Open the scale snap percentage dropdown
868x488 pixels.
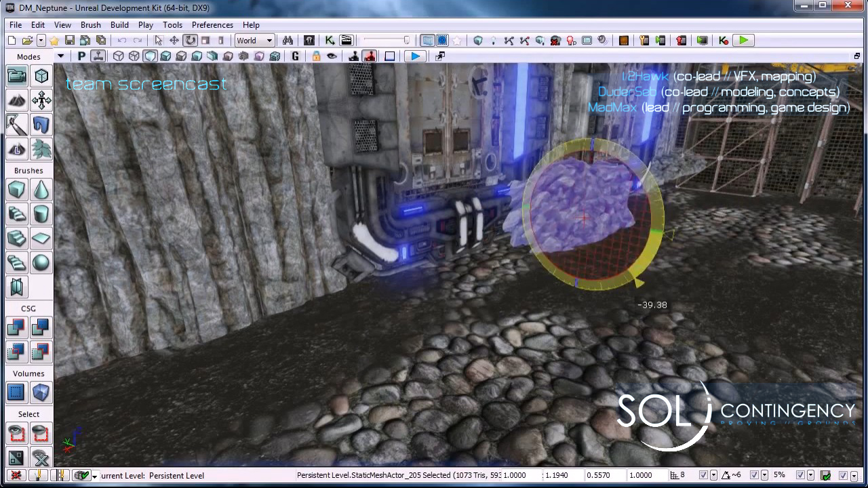(x=810, y=475)
